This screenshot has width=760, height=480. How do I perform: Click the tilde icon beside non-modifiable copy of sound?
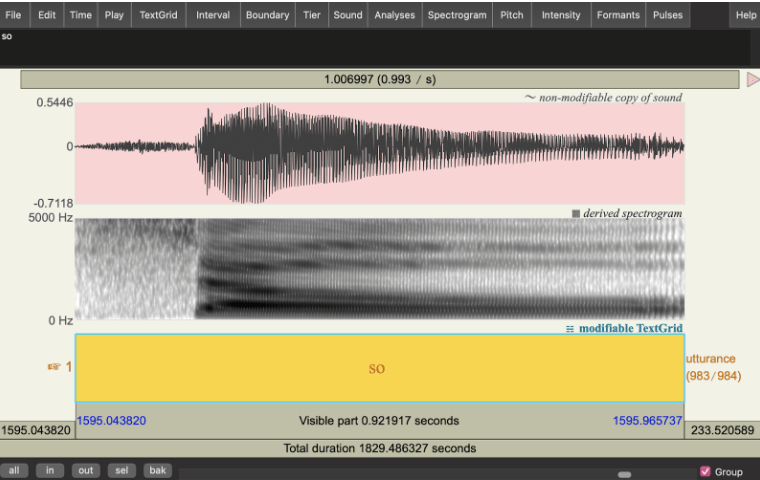click(530, 98)
